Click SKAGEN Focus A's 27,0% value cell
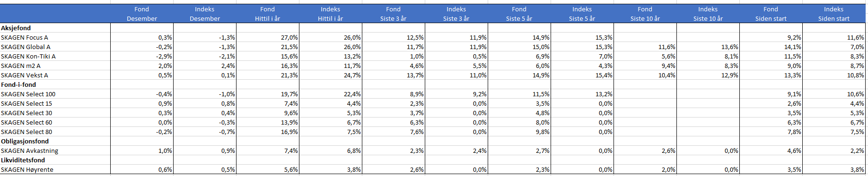This screenshot has height=176, width=868. pyautogui.click(x=268, y=37)
